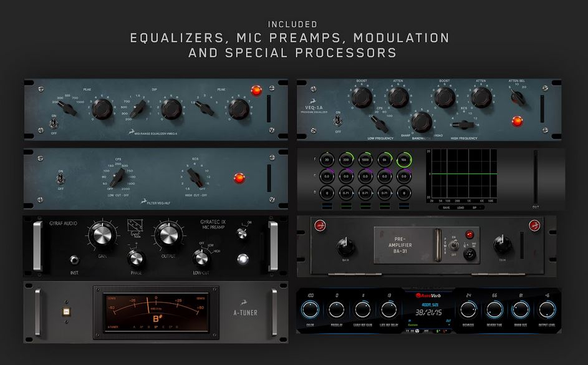
Task: Adjust the first PEAK gain knob on VMEQ-5
Action: coord(102,109)
